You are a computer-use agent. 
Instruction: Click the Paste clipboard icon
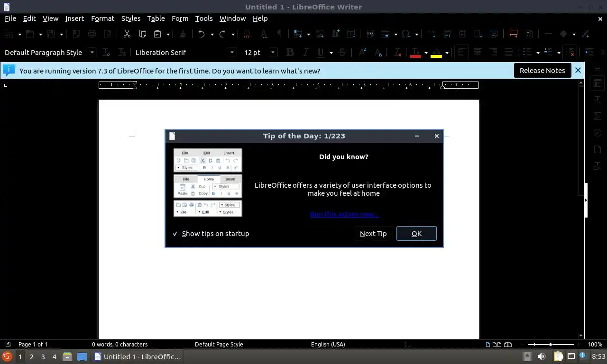(x=157, y=34)
